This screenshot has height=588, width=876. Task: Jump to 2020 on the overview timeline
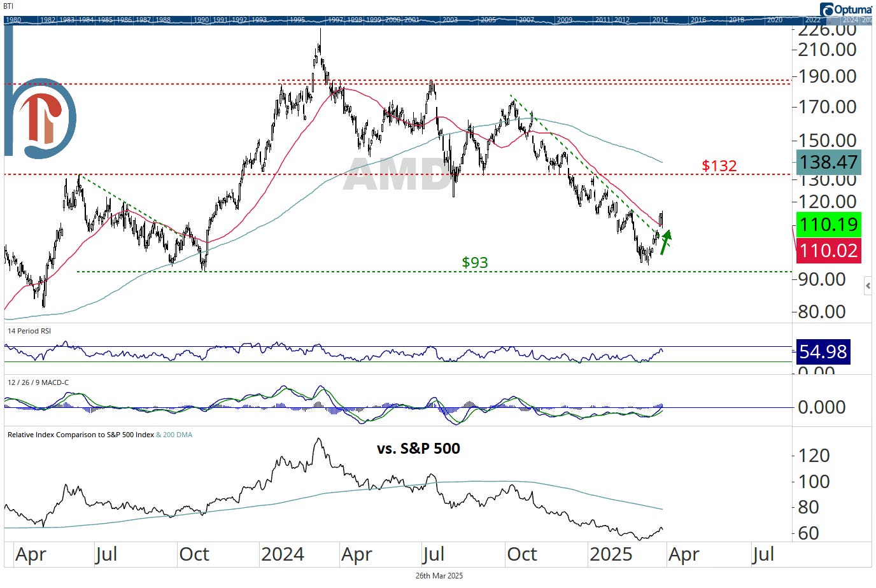coord(774,20)
